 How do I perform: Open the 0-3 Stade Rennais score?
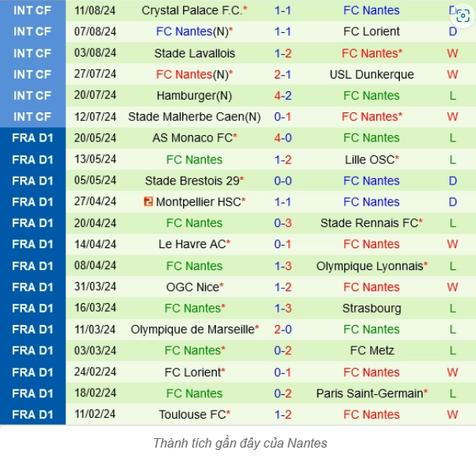[283, 223]
